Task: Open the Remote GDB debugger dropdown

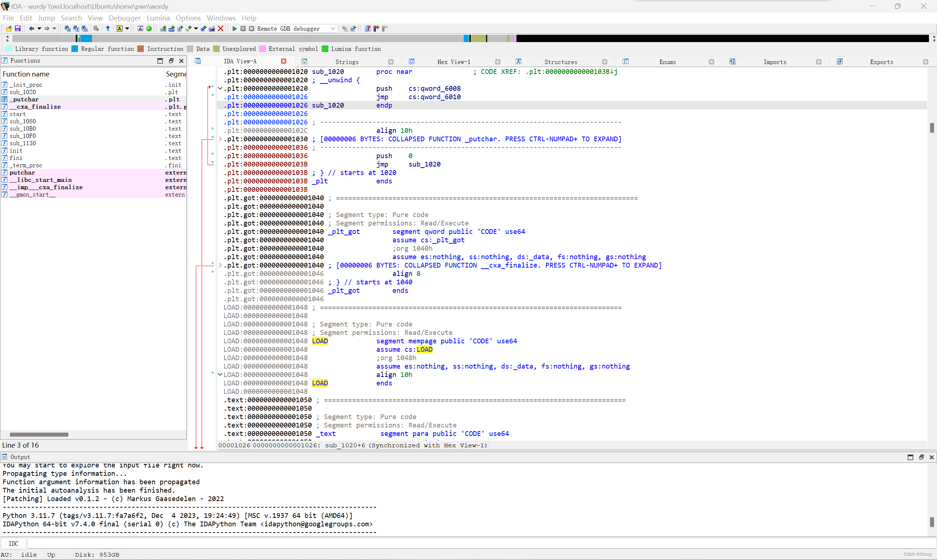Action: (332, 28)
